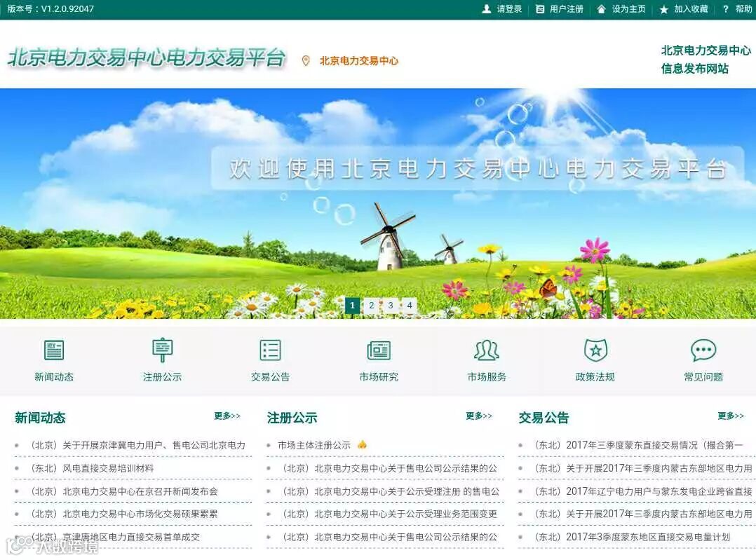Image resolution: width=756 pixels, height=560 pixels.
Task: Select 交易公告 menu label
Action: click(270, 377)
